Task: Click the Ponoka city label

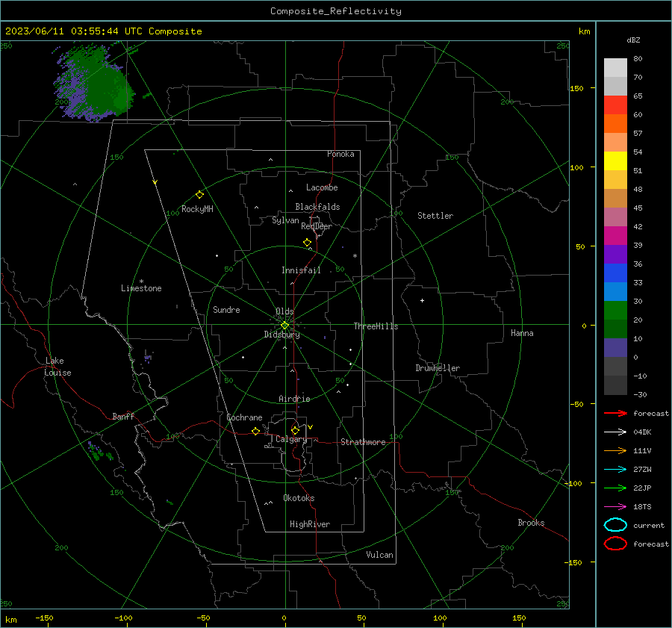Action: click(x=340, y=154)
